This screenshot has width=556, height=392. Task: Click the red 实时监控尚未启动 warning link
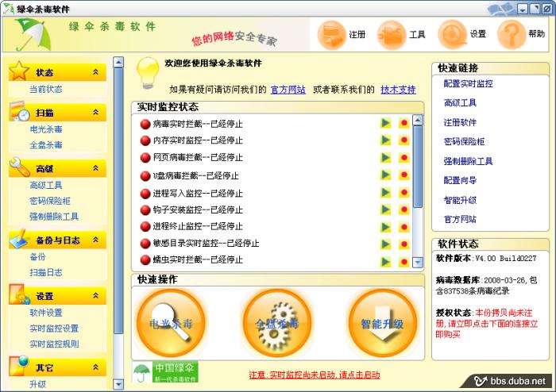tap(315, 375)
